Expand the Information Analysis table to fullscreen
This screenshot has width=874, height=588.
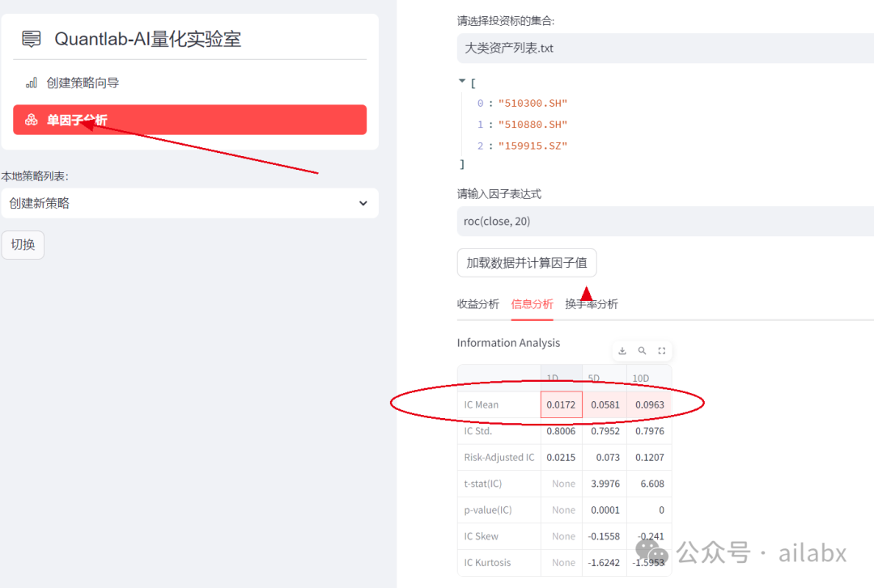(x=662, y=350)
